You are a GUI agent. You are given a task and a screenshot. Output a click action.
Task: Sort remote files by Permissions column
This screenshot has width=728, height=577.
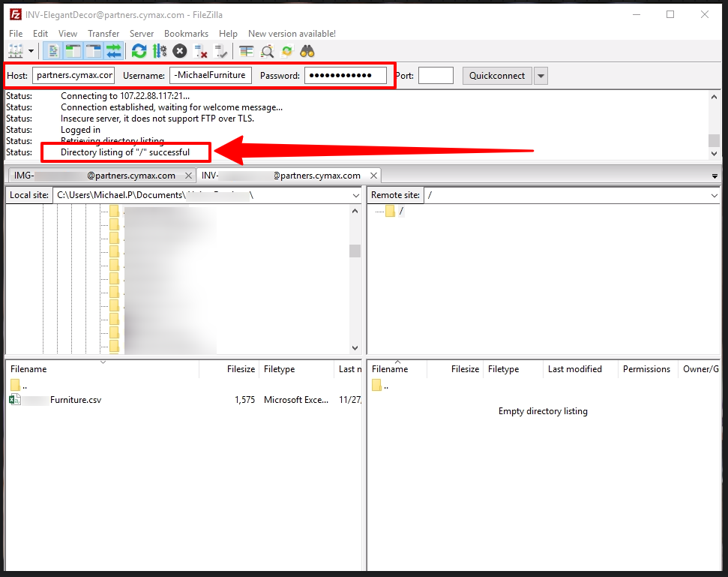[x=647, y=369]
